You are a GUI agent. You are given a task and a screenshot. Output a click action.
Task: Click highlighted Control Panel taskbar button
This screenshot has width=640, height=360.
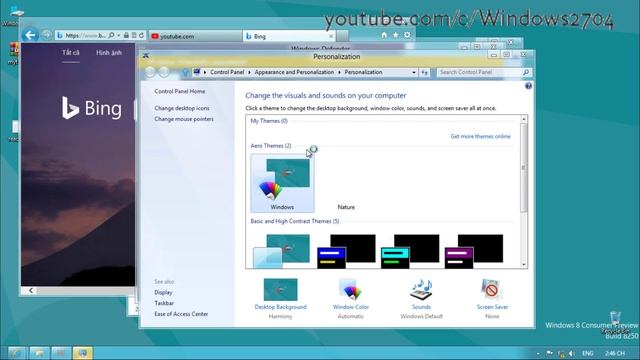[83, 353]
